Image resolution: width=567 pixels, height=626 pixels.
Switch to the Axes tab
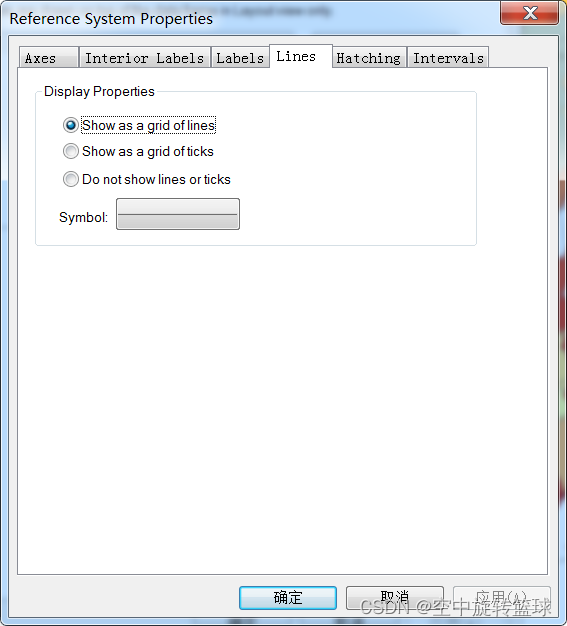49,58
